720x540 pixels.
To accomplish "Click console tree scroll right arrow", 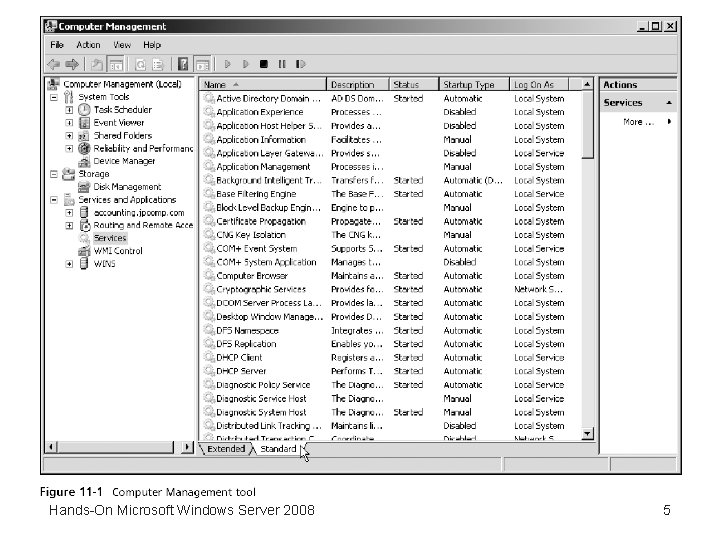I will click(x=186, y=447).
